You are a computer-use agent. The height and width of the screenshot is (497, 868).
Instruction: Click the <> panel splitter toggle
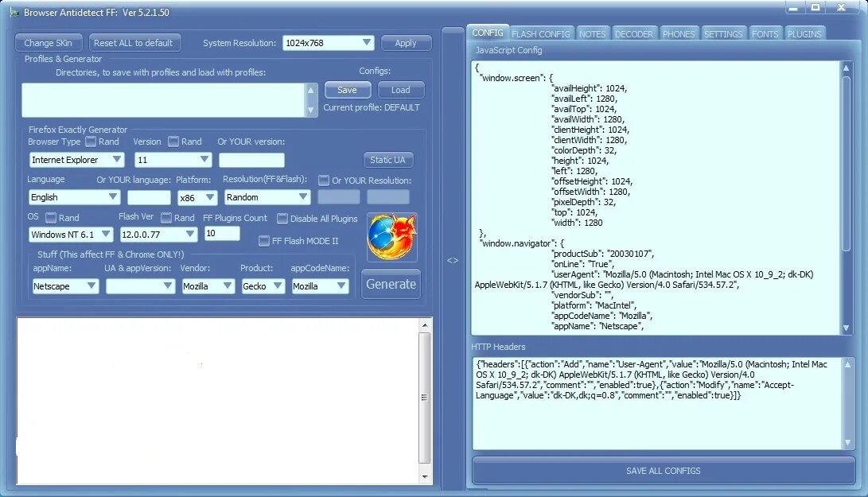(452, 260)
